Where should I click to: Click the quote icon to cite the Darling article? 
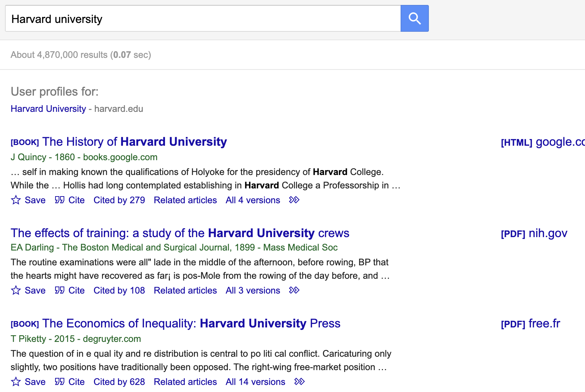[x=59, y=290]
